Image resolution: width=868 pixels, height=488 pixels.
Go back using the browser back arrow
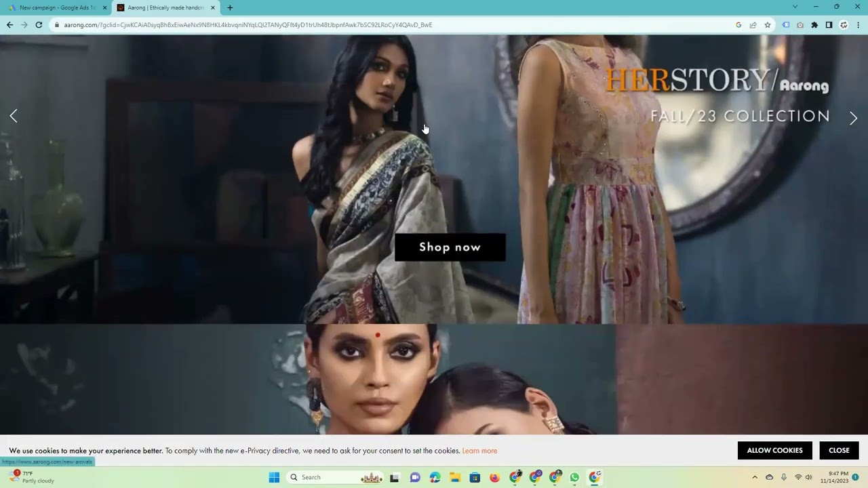(9, 25)
